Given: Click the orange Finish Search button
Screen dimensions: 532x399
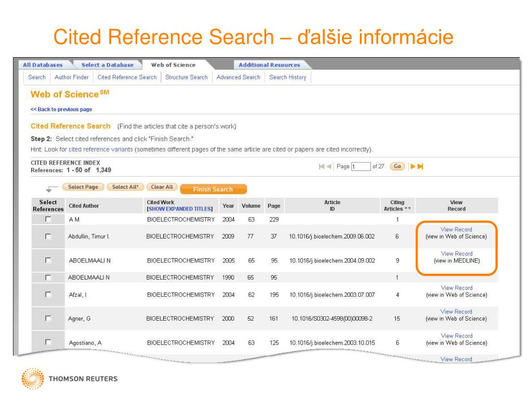Looking at the screenshot, I should click(213, 189).
